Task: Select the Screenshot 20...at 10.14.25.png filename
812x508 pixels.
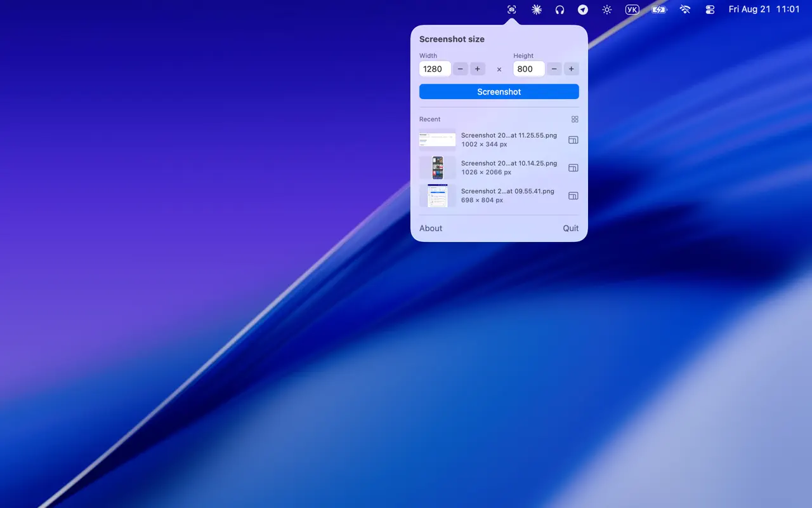Action: click(x=509, y=163)
